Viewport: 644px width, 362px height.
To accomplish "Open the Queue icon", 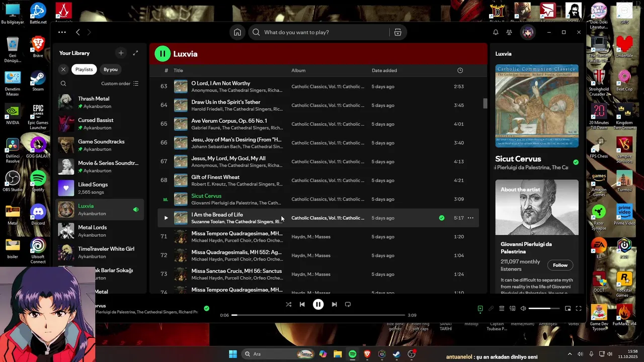I will [502, 309].
